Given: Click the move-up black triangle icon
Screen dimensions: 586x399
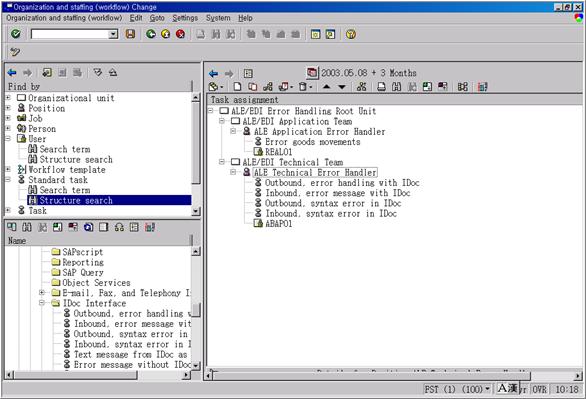Looking at the screenshot, I should click(x=326, y=87).
